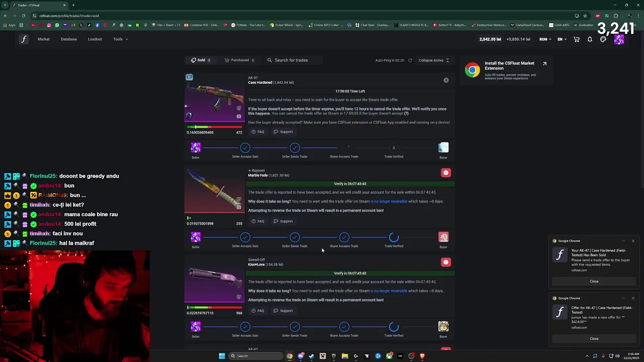Screen dimensions: 644x362
Task: Open the EN language selector
Action: [x=561, y=39]
